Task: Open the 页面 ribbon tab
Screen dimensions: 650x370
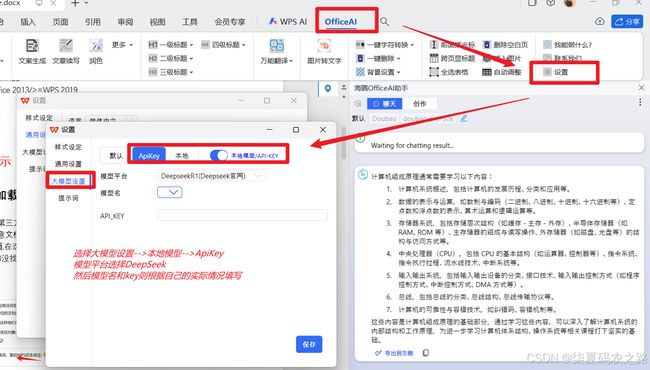Action: tap(60, 22)
